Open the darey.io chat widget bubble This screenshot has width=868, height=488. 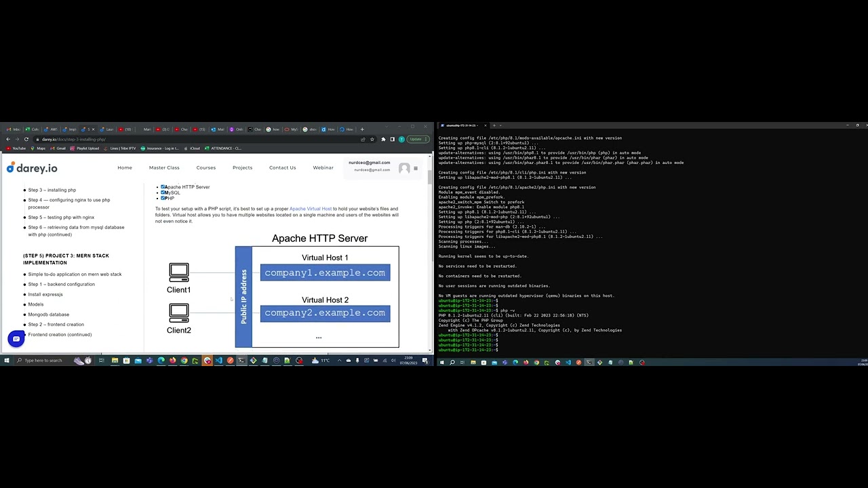pyautogui.click(x=16, y=339)
